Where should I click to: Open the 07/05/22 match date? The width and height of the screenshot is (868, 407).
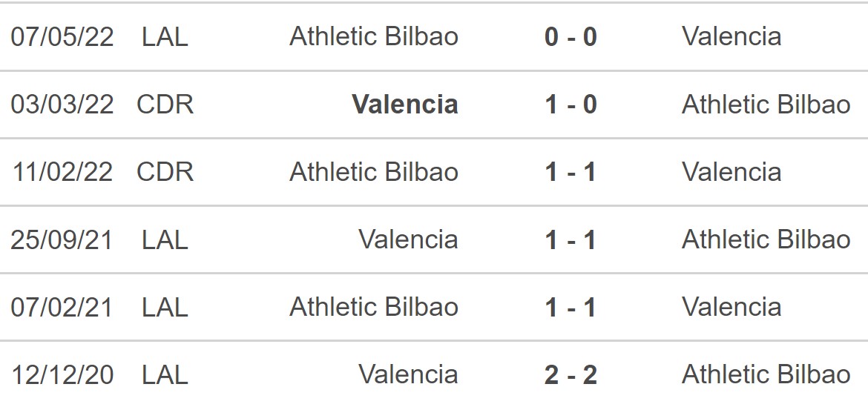point(62,36)
